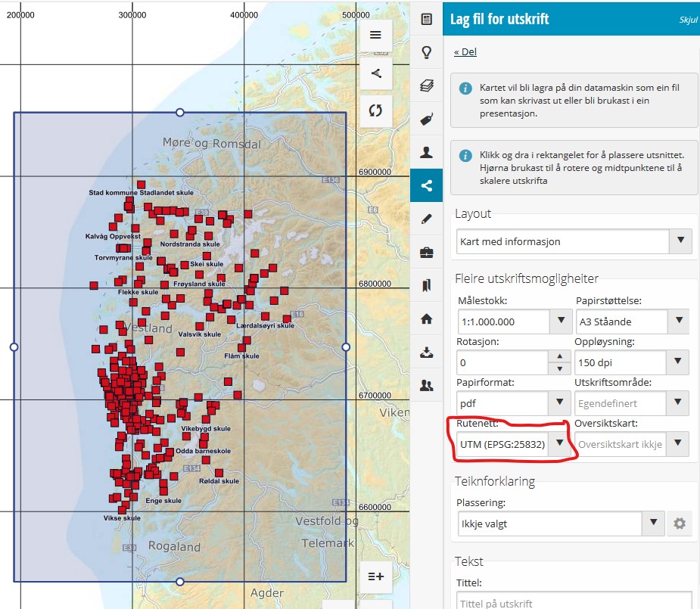This screenshot has width=700, height=609.
Task: Click the refresh arrows map button
Action: click(376, 110)
